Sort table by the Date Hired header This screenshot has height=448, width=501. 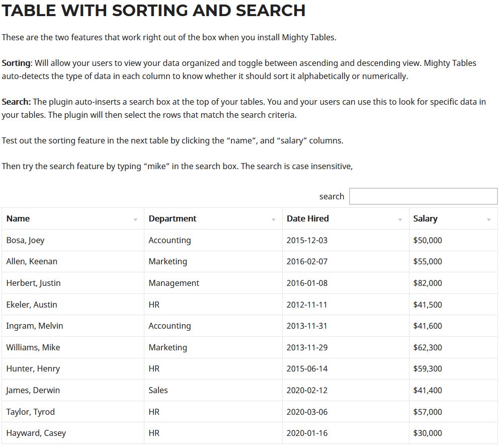[x=307, y=218]
